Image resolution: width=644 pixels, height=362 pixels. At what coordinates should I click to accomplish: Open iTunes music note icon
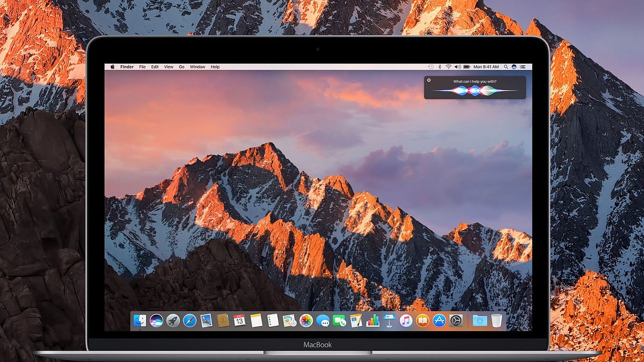point(406,320)
